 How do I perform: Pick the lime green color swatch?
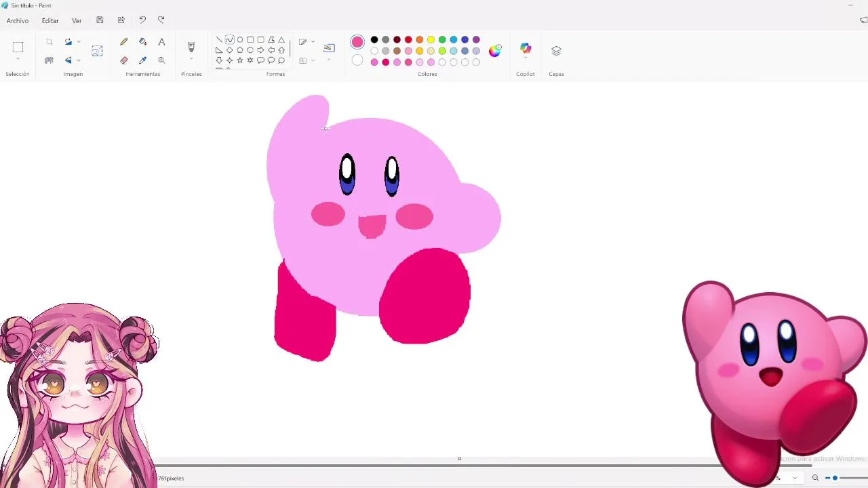(442, 51)
